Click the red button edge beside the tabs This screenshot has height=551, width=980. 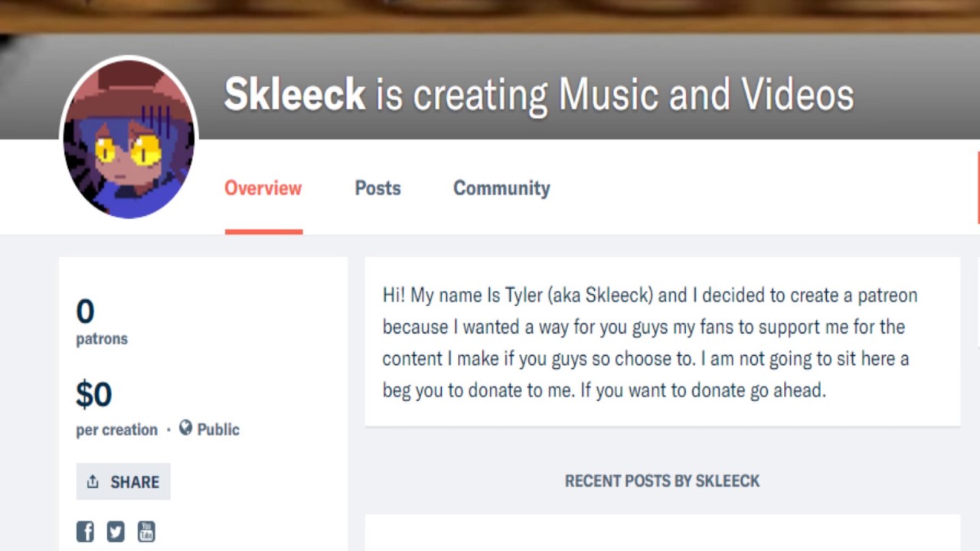coord(978,188)
